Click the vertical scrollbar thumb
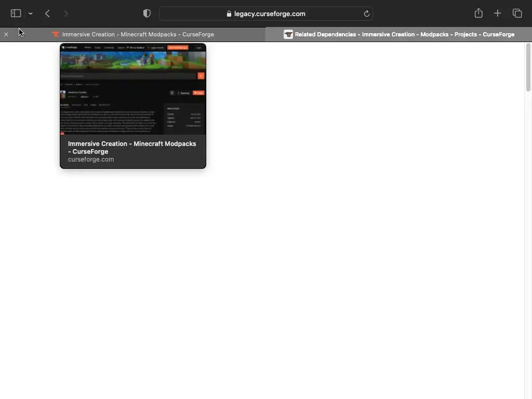 528,67
